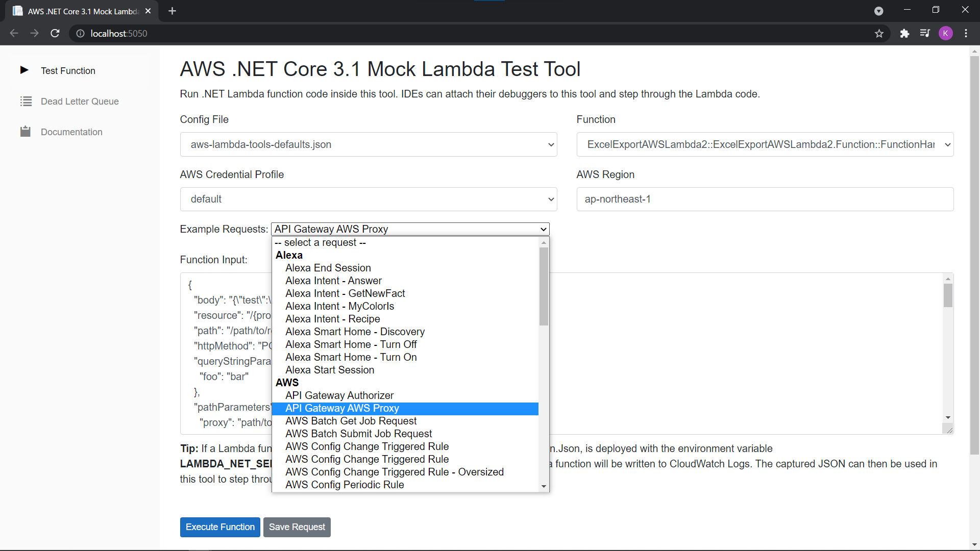
Task: Click the dropdown list scroll down arrow
Action: click(544, 486)
